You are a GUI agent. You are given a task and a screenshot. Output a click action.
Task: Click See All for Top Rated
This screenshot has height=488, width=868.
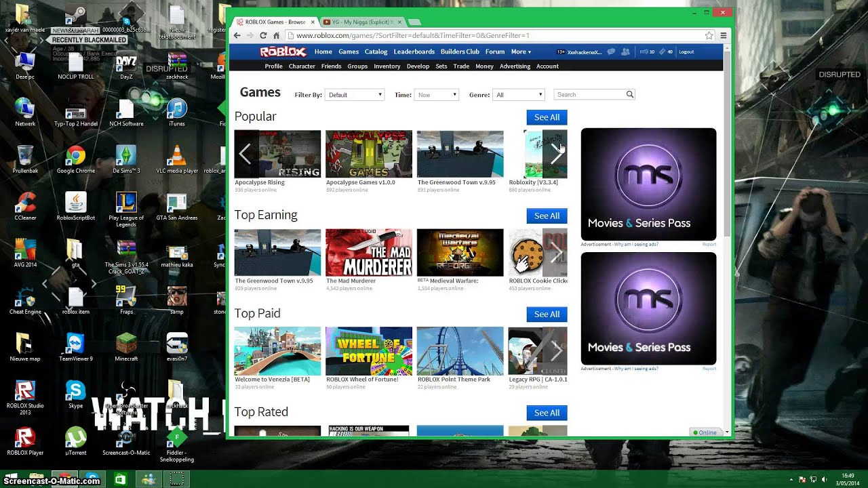coord(547,413)
